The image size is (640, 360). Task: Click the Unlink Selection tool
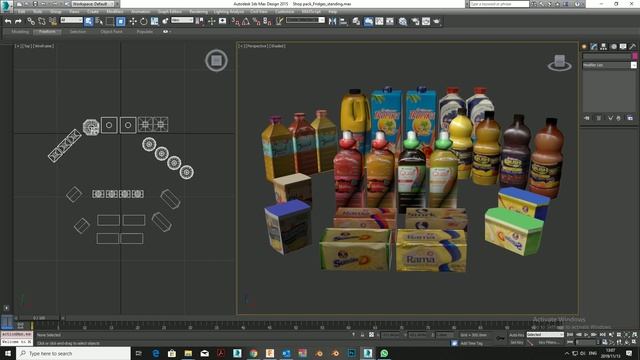coord(42,21)
